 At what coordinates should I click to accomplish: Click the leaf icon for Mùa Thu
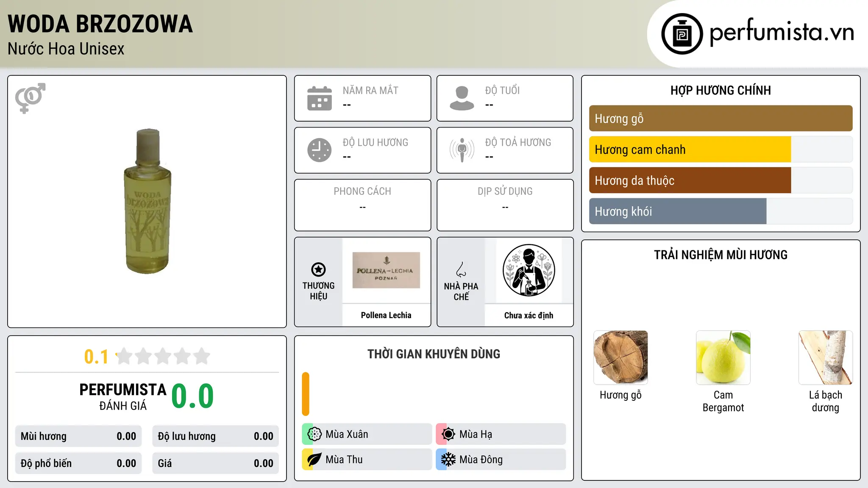click(x=314, y=460)
